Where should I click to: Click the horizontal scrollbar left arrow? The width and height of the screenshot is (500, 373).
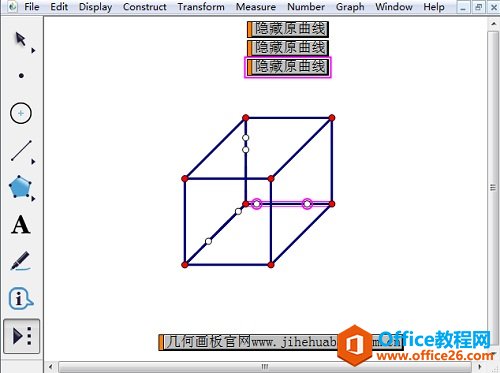pyautogui.click(x=50, y=367)
